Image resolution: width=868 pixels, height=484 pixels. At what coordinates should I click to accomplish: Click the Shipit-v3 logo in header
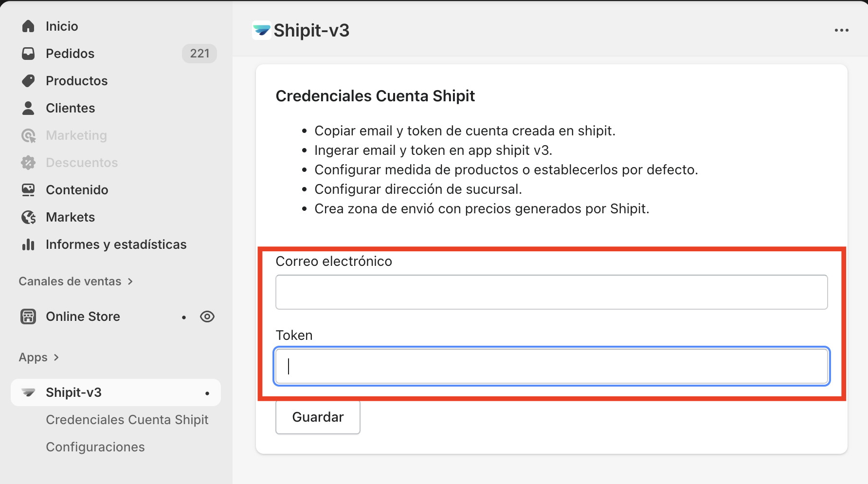point(261,31)
